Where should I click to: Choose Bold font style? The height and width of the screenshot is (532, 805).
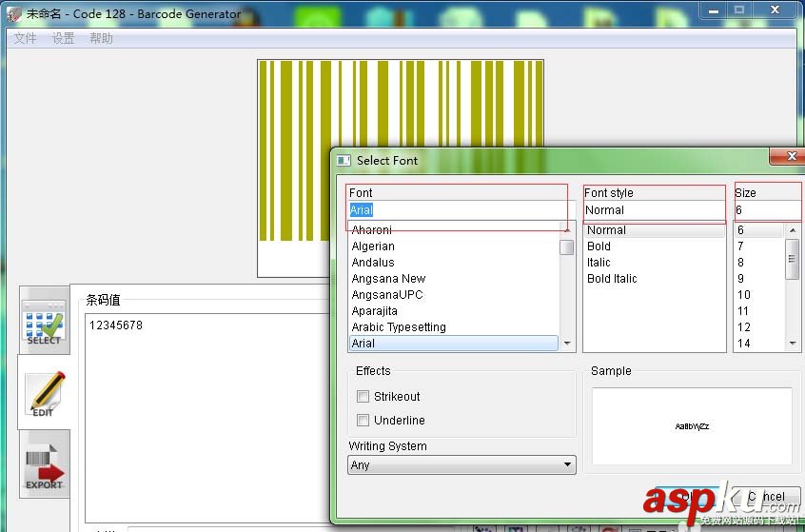654,246
